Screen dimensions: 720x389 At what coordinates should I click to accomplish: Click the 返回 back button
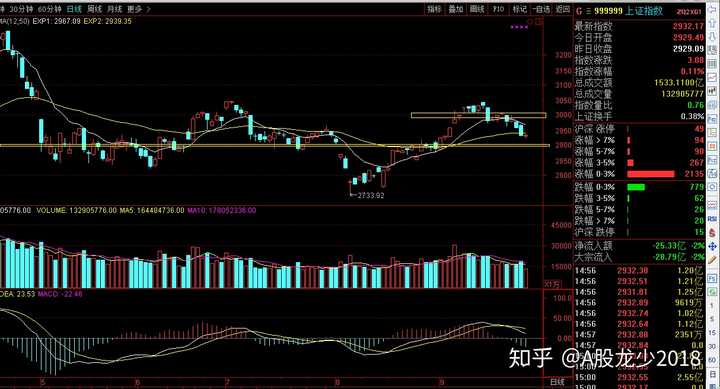[x=562, y=9]
